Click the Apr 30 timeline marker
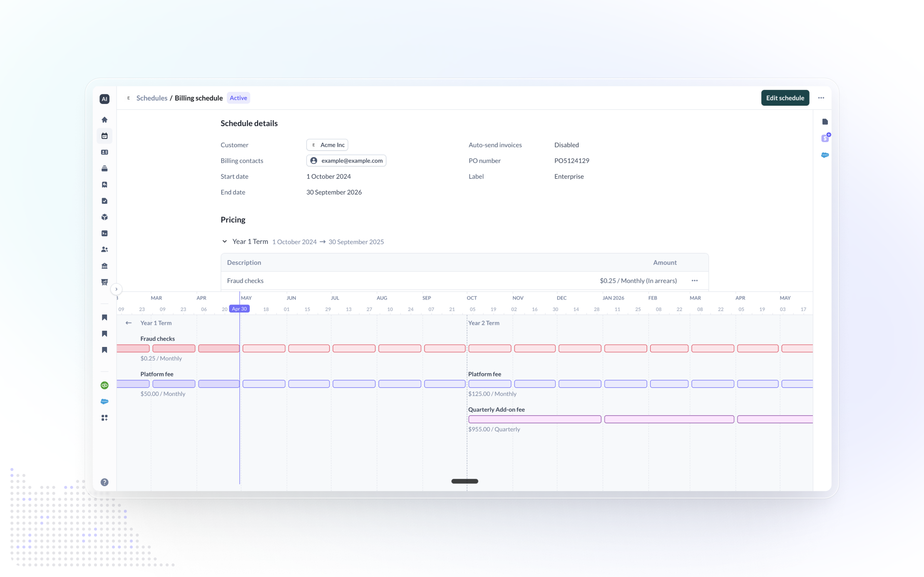Screen dimensions: 924x577 239,309
